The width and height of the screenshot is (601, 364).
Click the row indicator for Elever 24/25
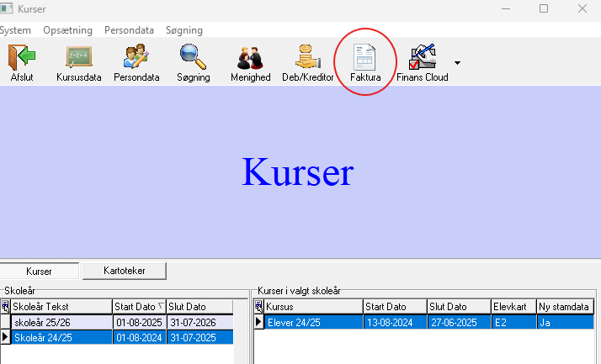tap(258, 322)
